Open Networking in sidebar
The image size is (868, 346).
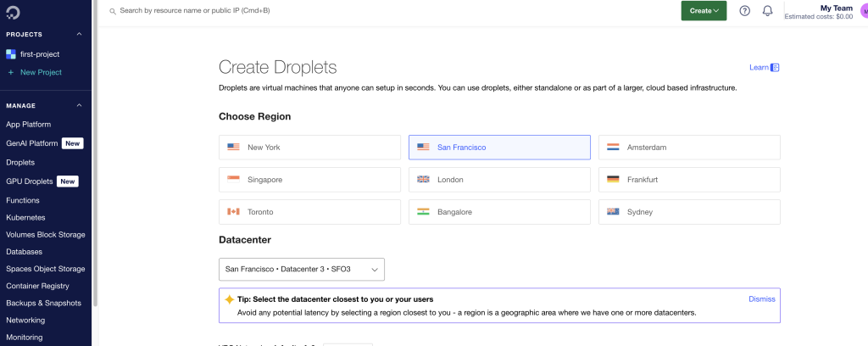click(x=25, y=321)
